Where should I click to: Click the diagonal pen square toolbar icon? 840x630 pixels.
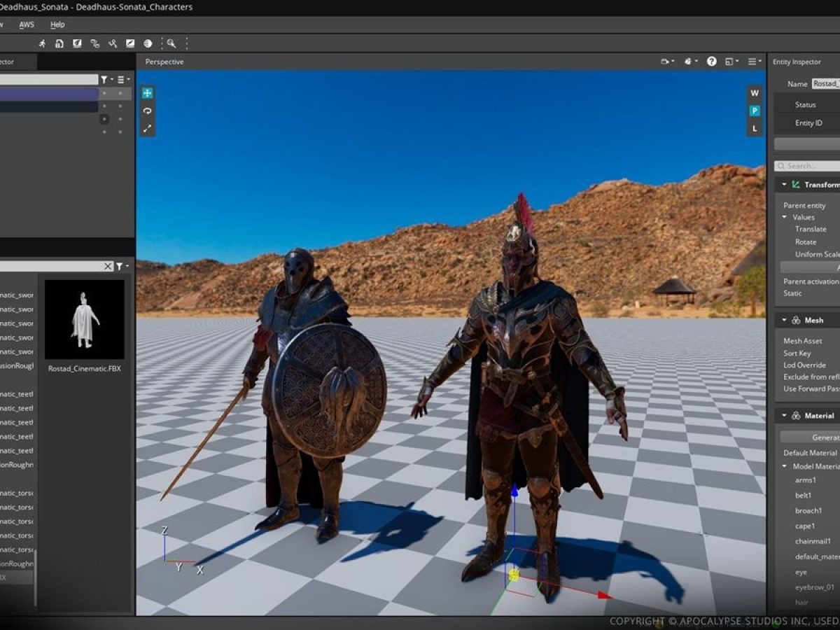[130, 43]
